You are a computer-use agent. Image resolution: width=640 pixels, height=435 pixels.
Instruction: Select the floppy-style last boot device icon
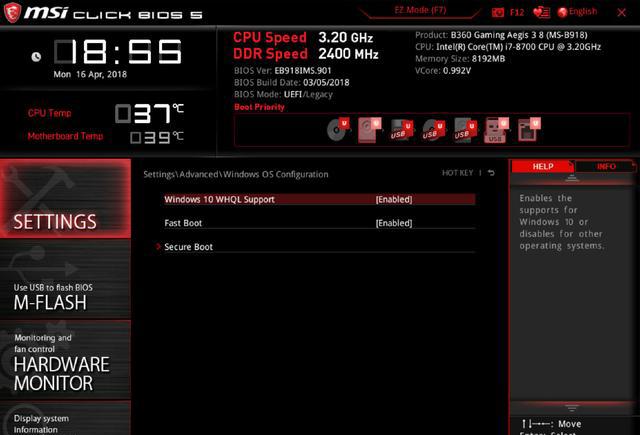tap(529, 129)
